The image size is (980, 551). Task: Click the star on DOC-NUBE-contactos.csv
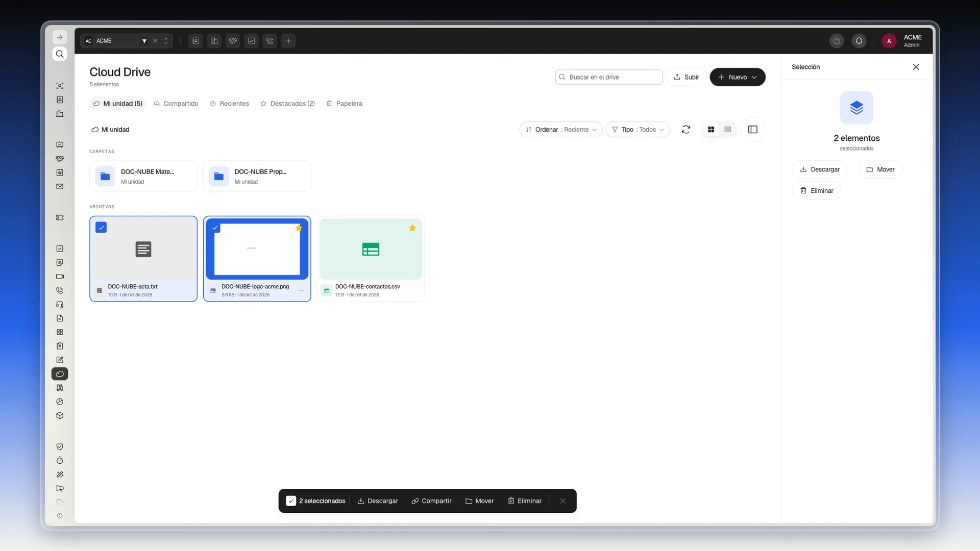[x=412, y=228]
